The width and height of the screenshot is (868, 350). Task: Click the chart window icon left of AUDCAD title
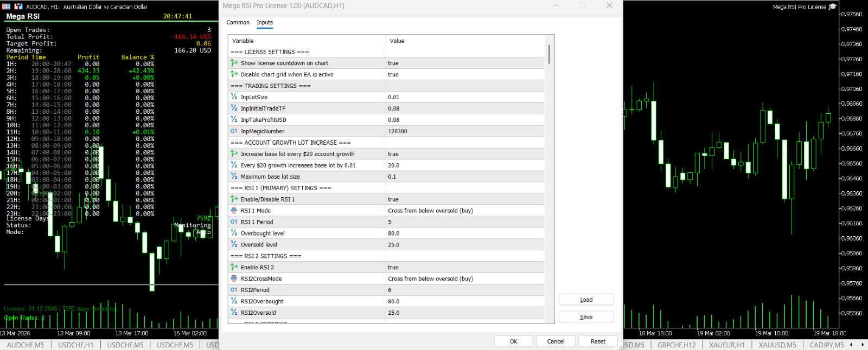coord(7,7)
